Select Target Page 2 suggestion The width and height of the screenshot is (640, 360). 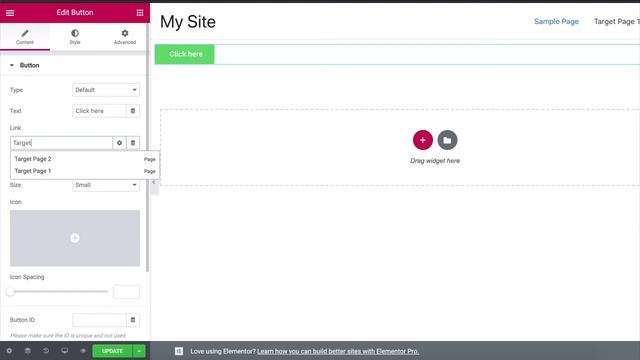click(x=85, y=159)
